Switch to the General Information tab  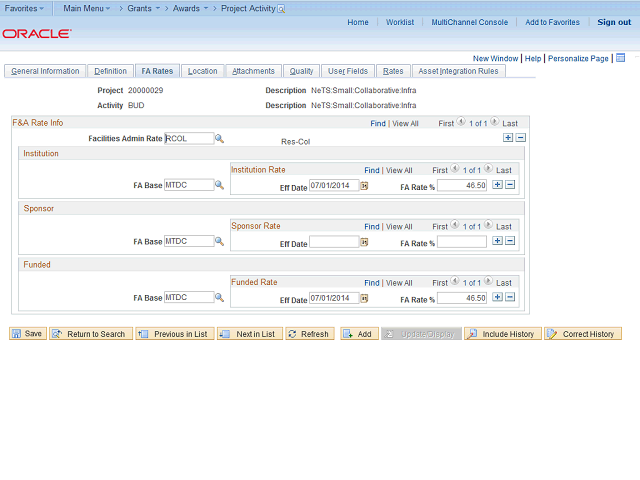coord(45,71)
